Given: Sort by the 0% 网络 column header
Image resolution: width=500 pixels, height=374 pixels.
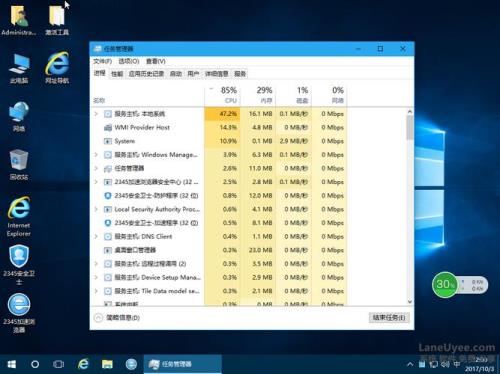Looking at the screenshot, I should 329,95.
